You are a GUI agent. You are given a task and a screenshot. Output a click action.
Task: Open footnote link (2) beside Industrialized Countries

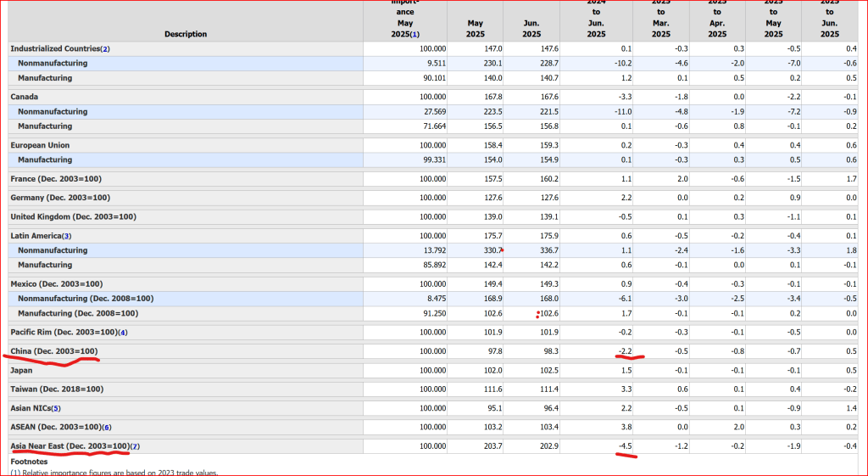(x=105, y=48)
